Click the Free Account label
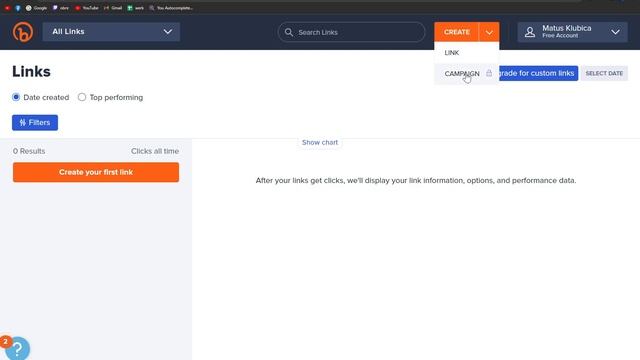Image resolution: width=640 pixels, height=360 pixels. tap(560, 36)
